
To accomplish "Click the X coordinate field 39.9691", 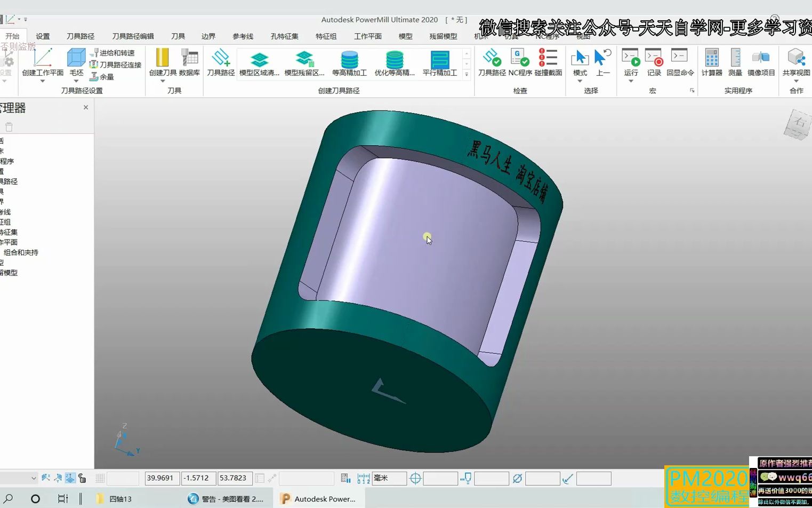I will click(162, 478).
